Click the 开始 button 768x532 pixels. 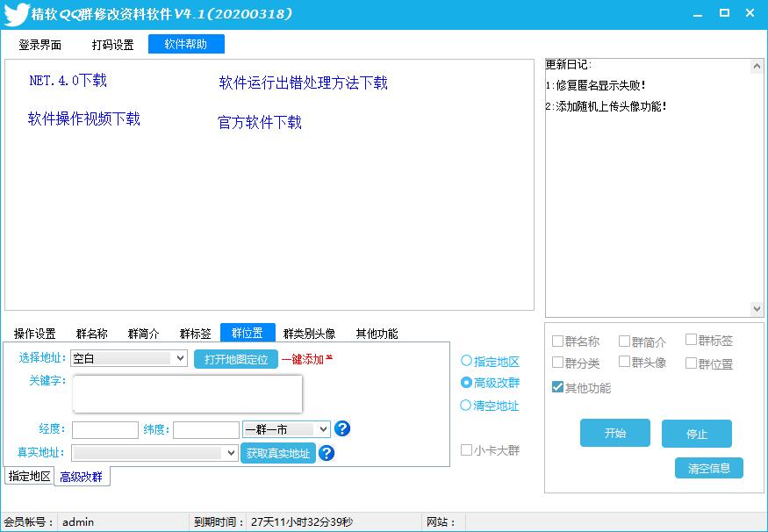tap(615, 433)
